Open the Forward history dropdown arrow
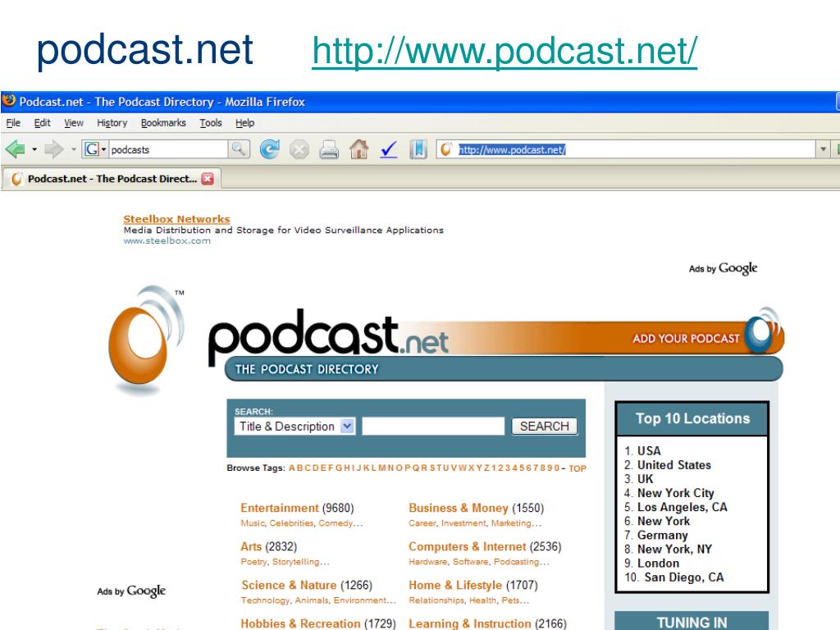The height and width of the screenshot is (630, 840). (x=73, y=149)
